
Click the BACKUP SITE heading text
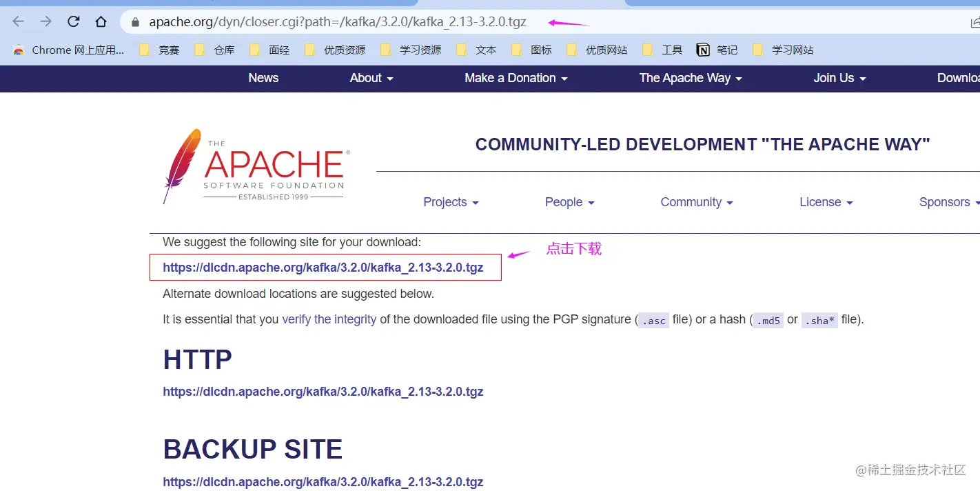click(x=252, y=449)
